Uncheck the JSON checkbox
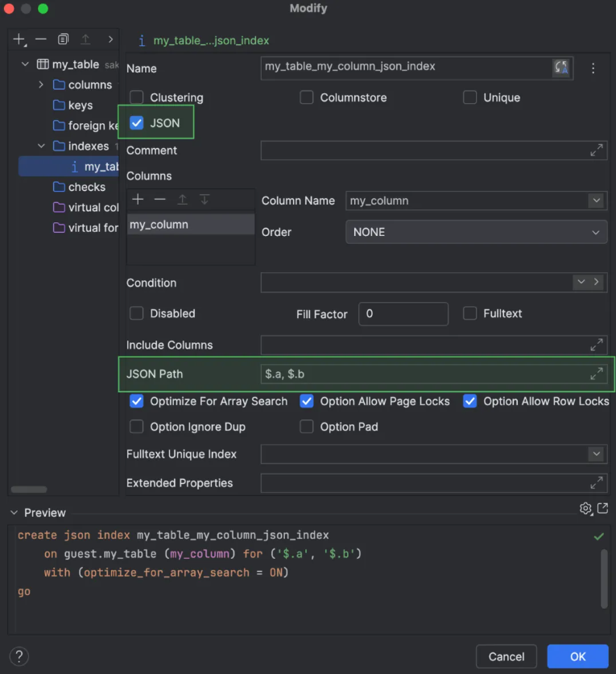Viewport: 616px width, 674px height. (x=137, y=123)
